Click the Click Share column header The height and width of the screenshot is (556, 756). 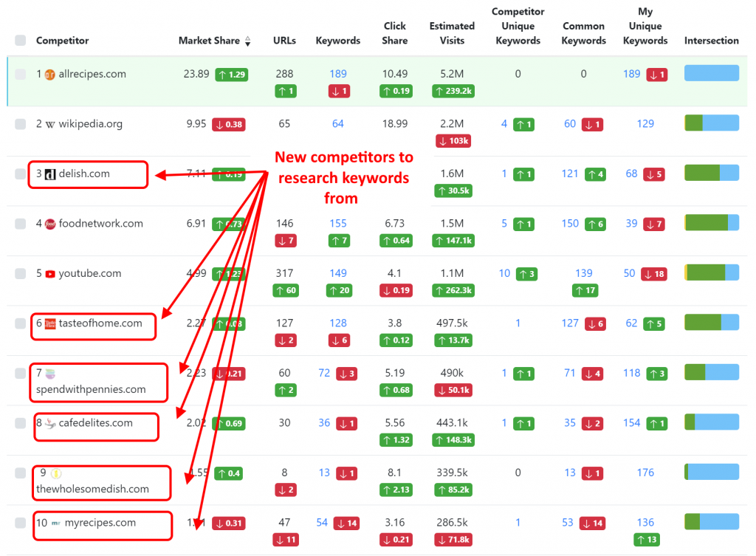point(395,33)
